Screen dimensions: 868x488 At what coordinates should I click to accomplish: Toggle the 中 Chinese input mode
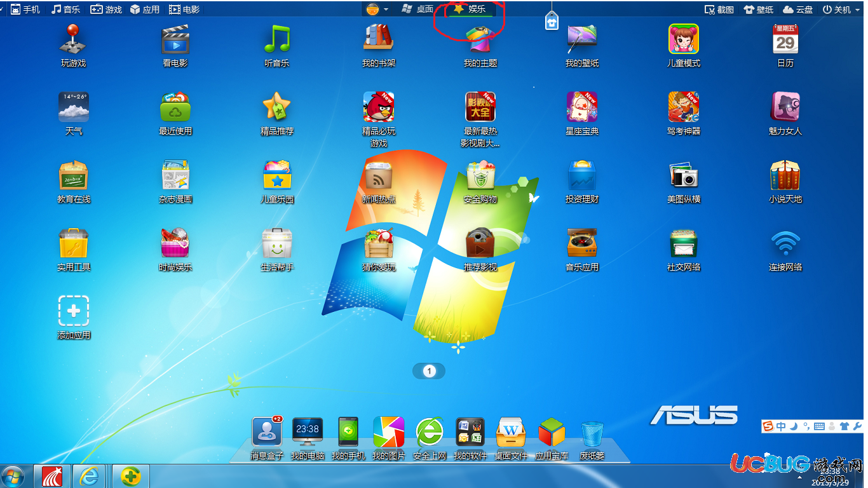click(781, 426)
